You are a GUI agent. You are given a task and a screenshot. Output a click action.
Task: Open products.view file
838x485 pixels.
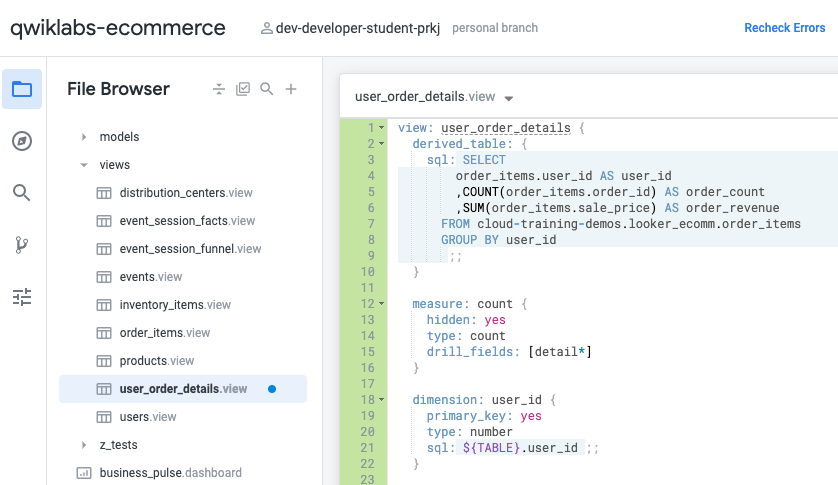[x=157, y=361]
